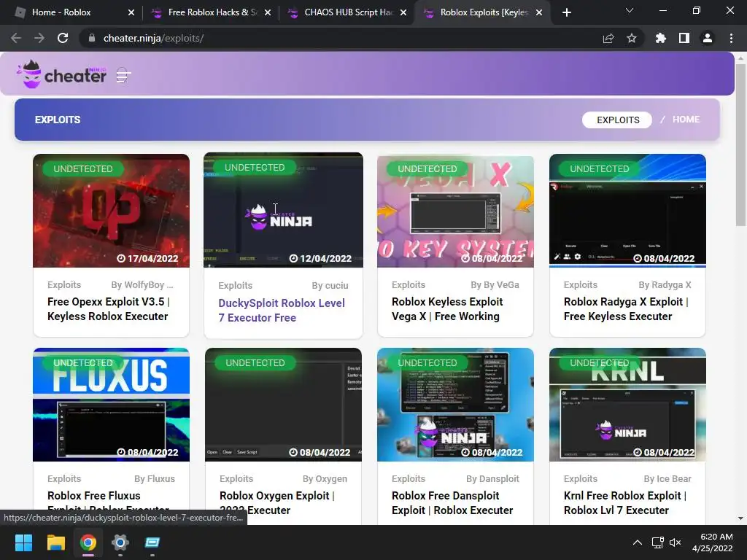Click the muted volume tray icon

(x=675, y=542)
